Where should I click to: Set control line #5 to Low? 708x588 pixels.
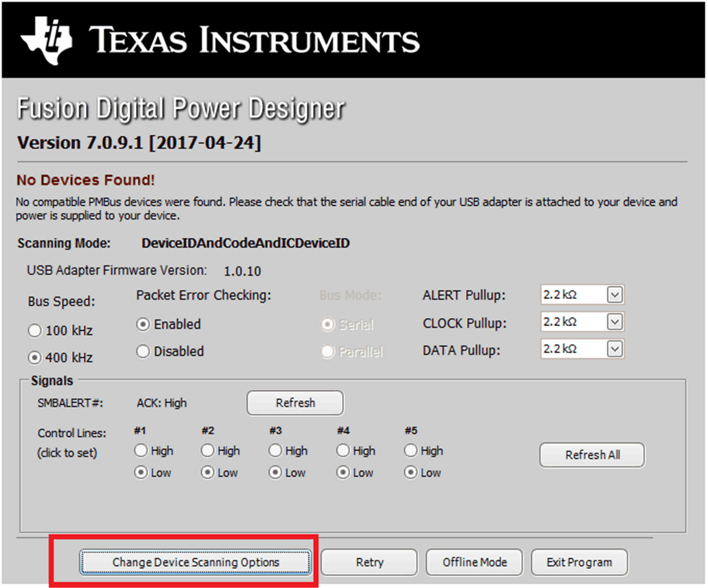[x=410, y=473]
